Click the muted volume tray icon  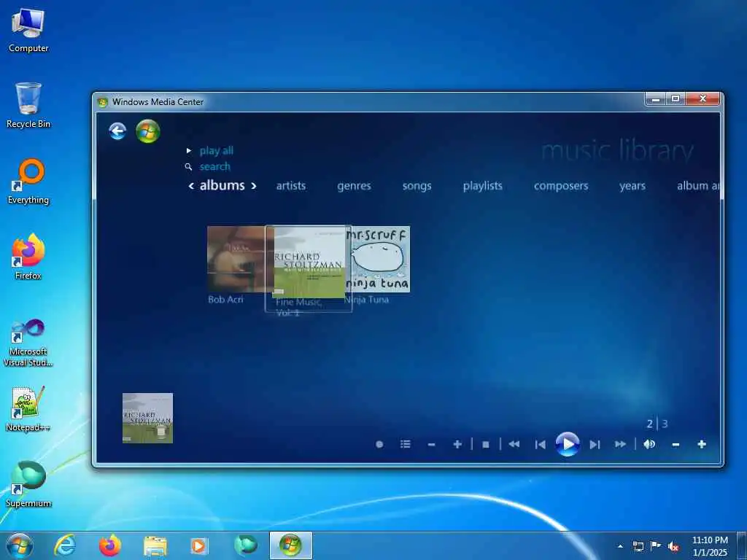(673, 546)
